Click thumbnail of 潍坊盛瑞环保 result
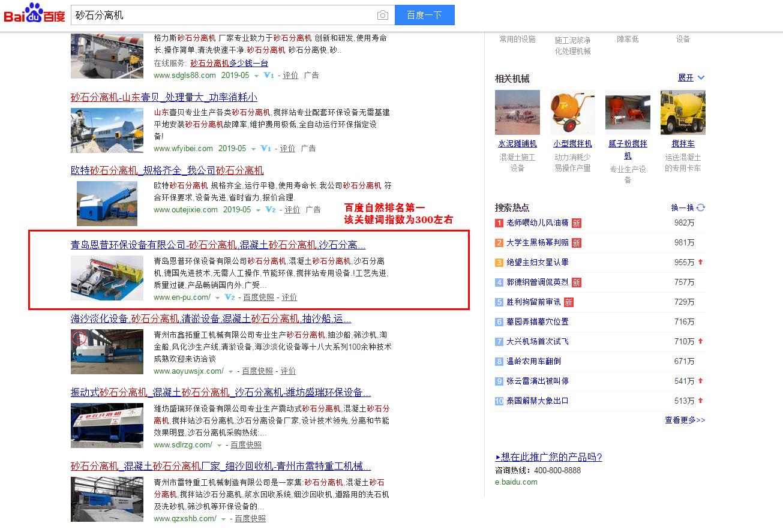783x532 pixels. 107,425
